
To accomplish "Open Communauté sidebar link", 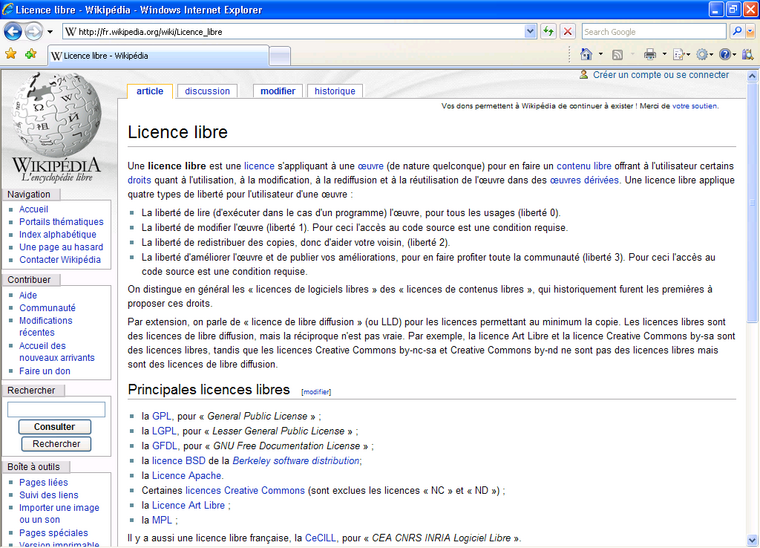I will (x=48, y=308).
